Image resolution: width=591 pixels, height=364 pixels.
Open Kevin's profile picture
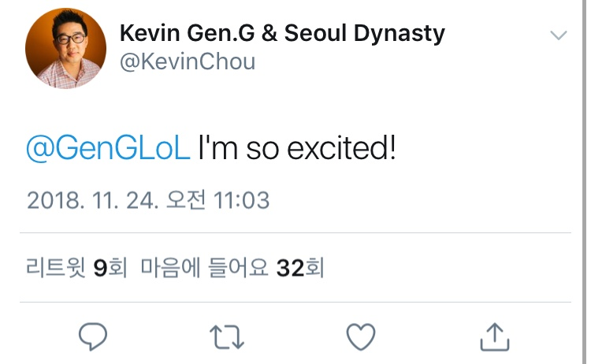(64, 50)
